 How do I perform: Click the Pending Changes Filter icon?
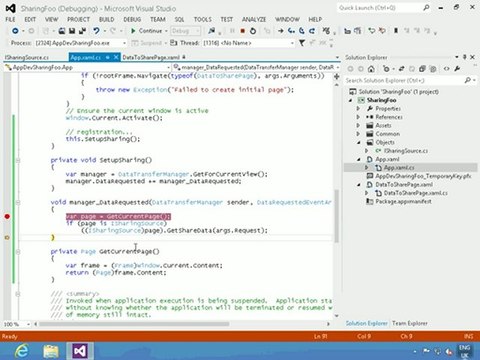point(386,69)
